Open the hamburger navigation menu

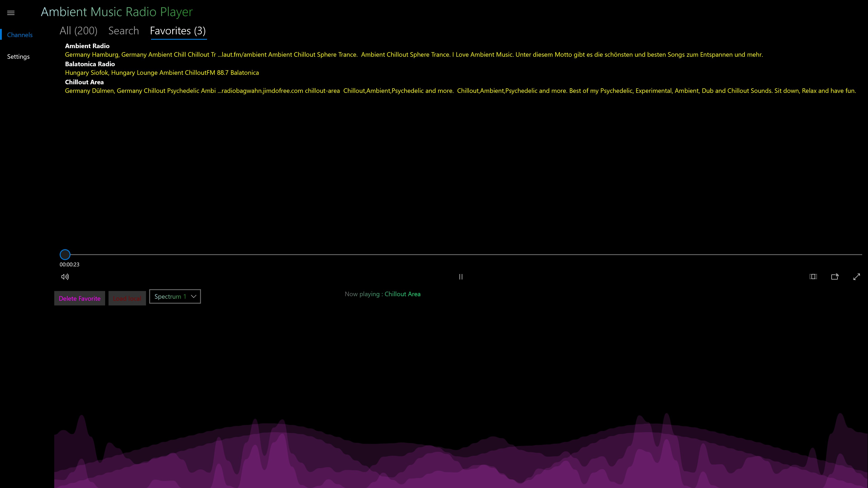[x=11, y=13]
